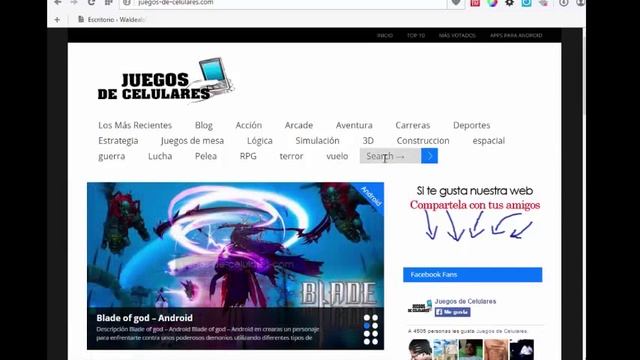Click the heart bookmark icon in the address bar
Screen dimensions: 640x360
click(456, 3)
